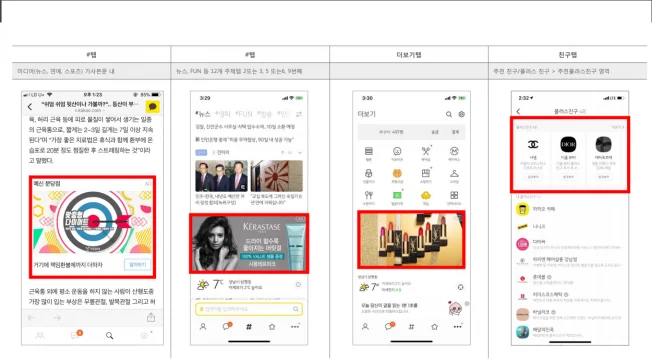Screen dimensions: 652x360
Task: Tap the share icon below the article
Action: tap(151, 318)
